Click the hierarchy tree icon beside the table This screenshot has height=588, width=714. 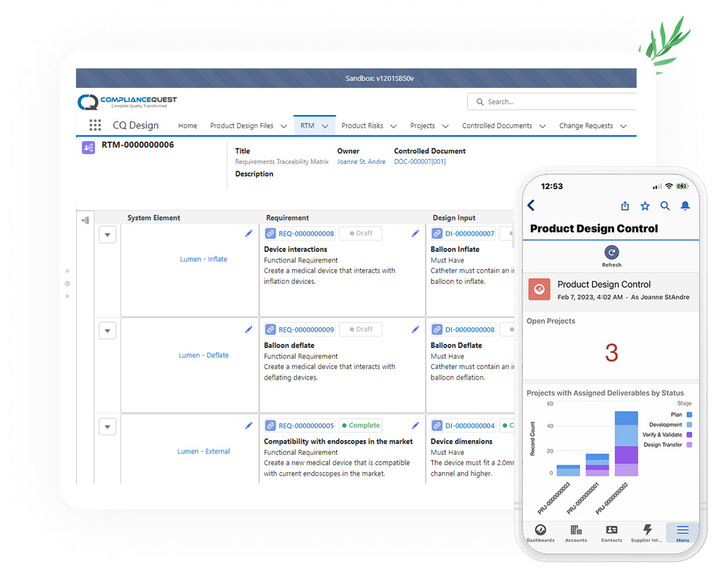[x=85, y=220]
